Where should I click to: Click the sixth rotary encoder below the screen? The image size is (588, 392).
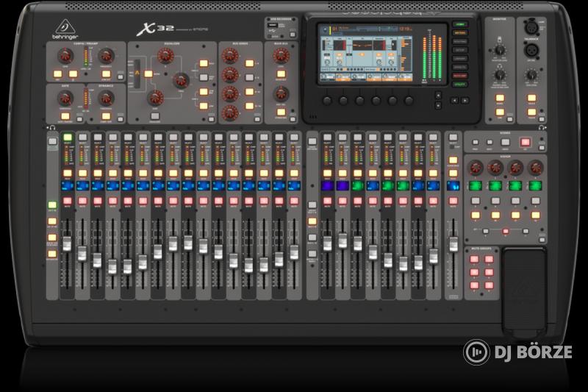409,101
